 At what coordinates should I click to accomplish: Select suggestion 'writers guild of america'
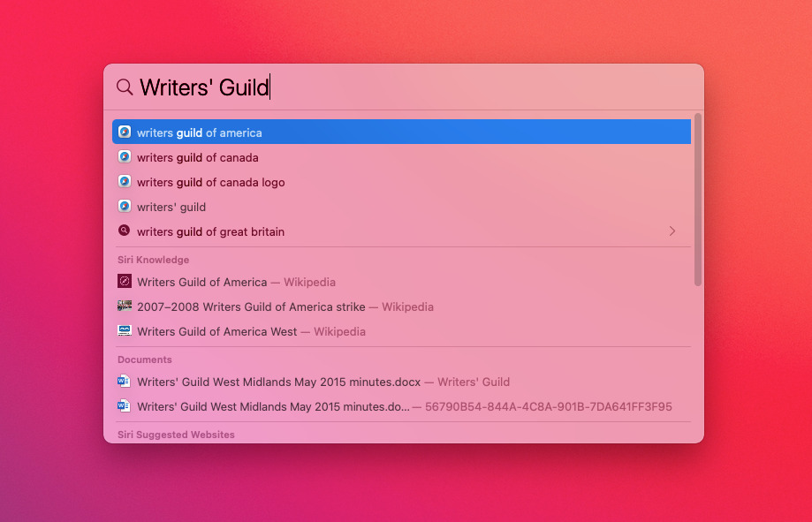tap(401, 132)
